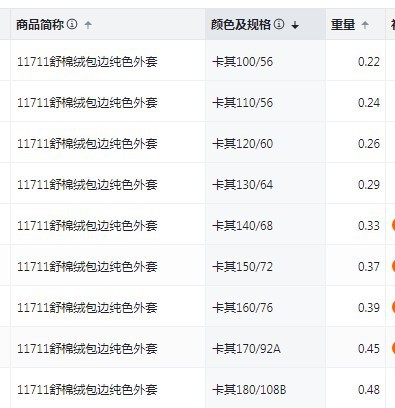Click the 颜色及规格 column header
The image size is (395, 408).
click(x=265, y=24)
